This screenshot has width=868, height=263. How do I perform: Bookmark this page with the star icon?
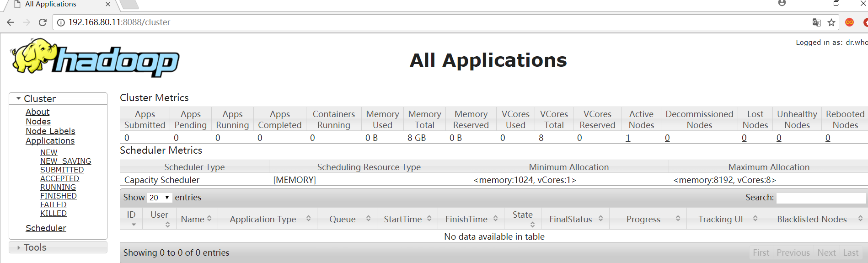[831, 22]
